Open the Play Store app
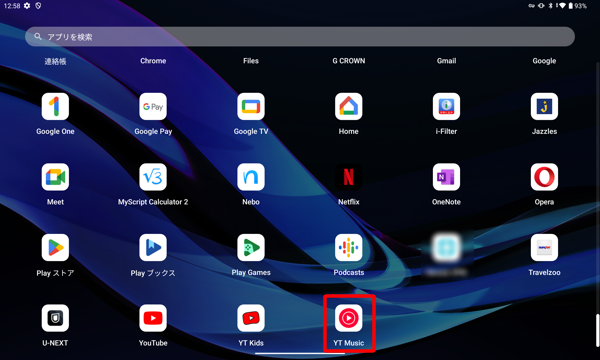Viewport: 600px width, 360px height. click(x=55, y=248)
